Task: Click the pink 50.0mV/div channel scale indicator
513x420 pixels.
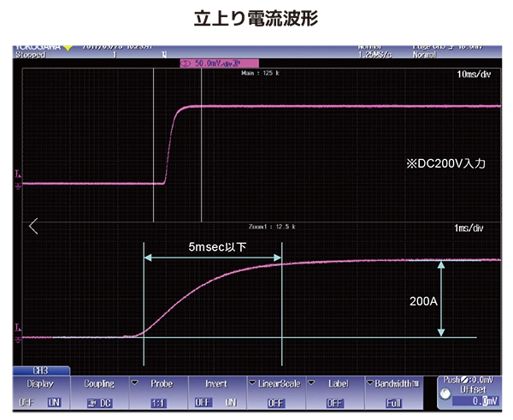Action: click(x=210, y=63)
